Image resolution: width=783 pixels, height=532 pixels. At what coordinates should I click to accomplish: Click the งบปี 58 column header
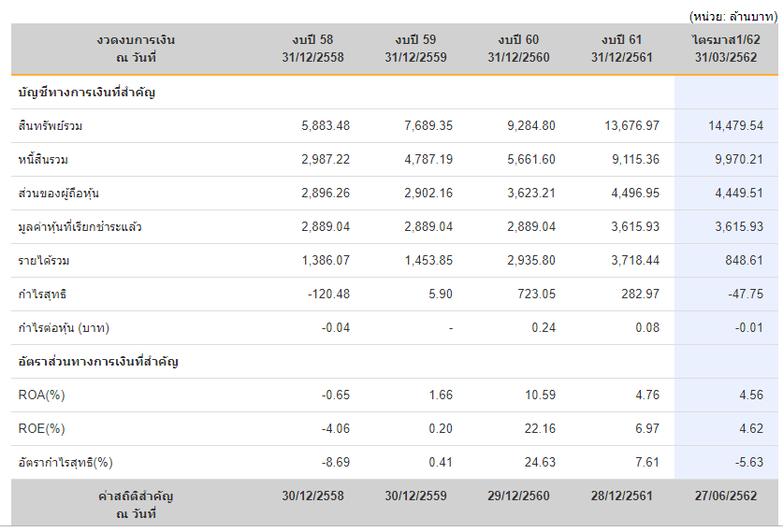pyautogui.click(x=312, y=49)
